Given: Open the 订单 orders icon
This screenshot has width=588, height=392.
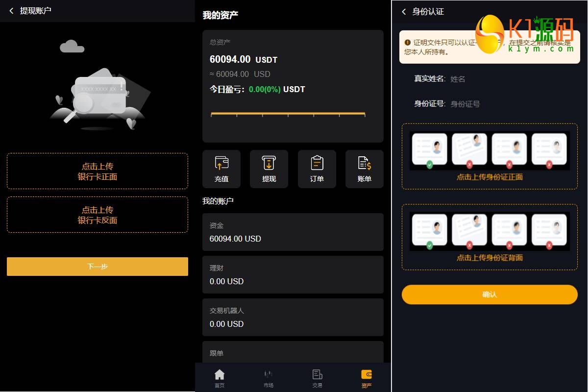Looking at the screenshot, I should 317,169.
